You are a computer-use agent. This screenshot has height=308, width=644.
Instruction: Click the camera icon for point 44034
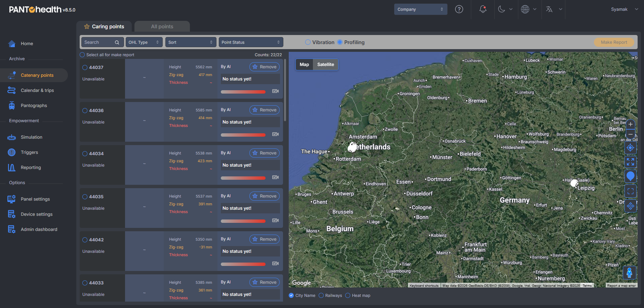tap(276, 177)
